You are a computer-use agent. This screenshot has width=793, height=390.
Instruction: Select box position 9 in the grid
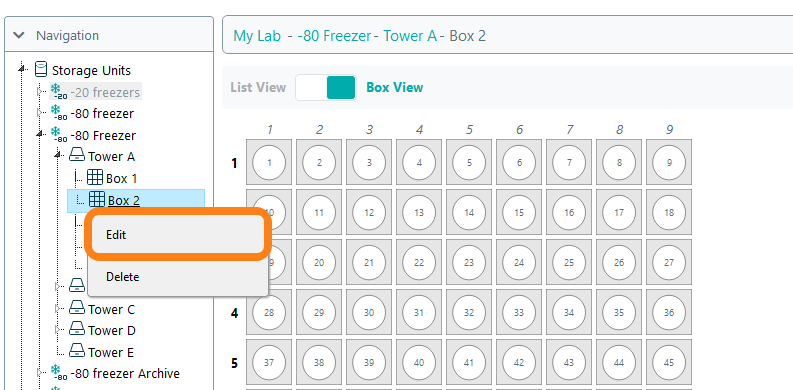[x=669, y=162]
